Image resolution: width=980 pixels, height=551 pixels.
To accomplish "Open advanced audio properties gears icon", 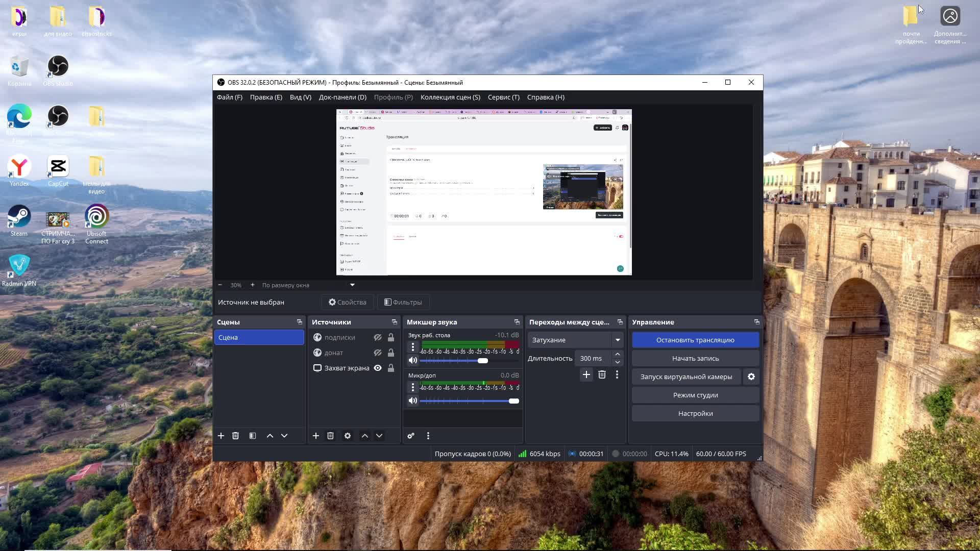I will click(411, 436).
